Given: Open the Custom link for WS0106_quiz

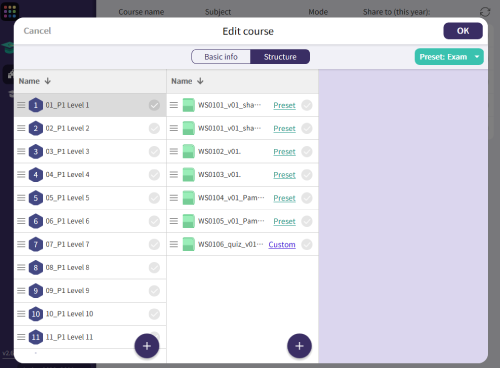Looking at the screenshot, I should coord(282,244).
